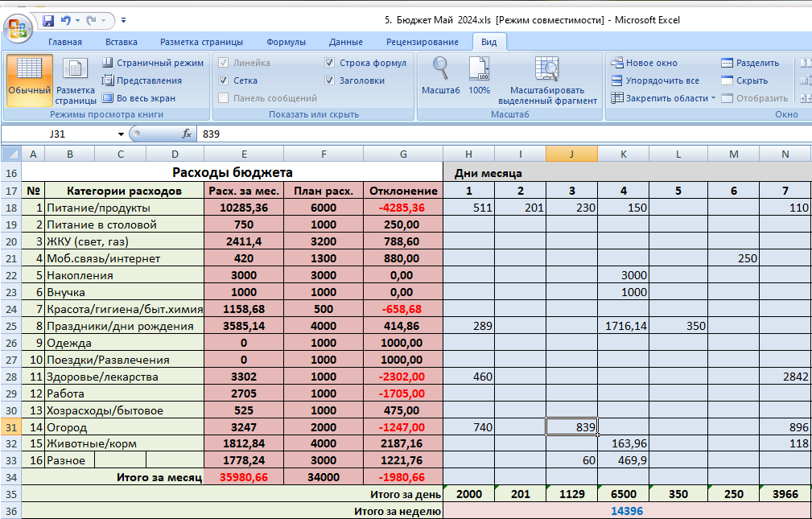Click cell Накопления

click(124, 275)
